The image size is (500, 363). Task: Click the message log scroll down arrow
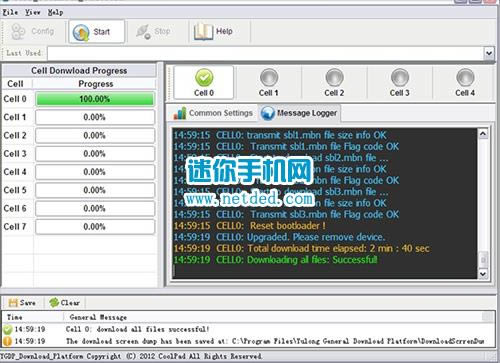click(483, 274)
